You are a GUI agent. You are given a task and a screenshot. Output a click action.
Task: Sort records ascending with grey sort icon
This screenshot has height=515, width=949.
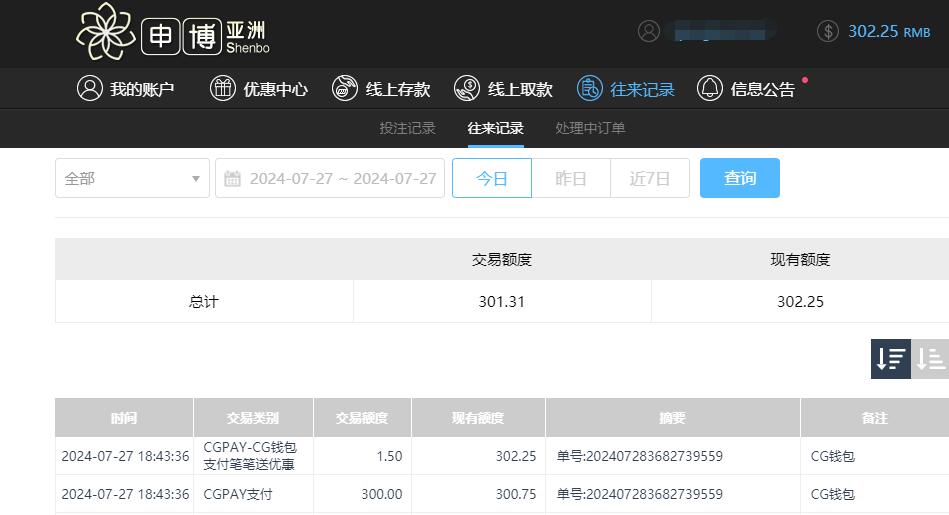coord(930,359)
